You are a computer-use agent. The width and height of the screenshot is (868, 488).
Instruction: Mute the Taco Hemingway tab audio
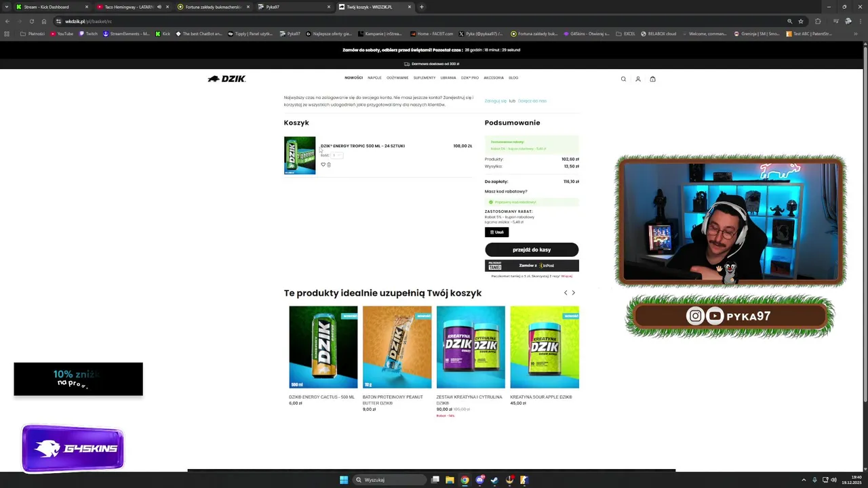point(159,7)
